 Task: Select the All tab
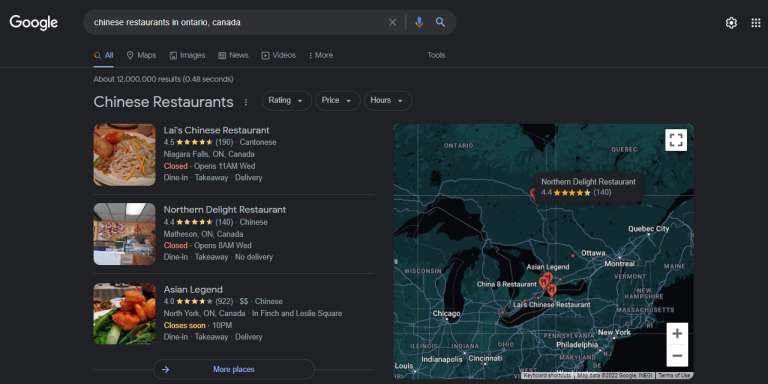(103, 55)
